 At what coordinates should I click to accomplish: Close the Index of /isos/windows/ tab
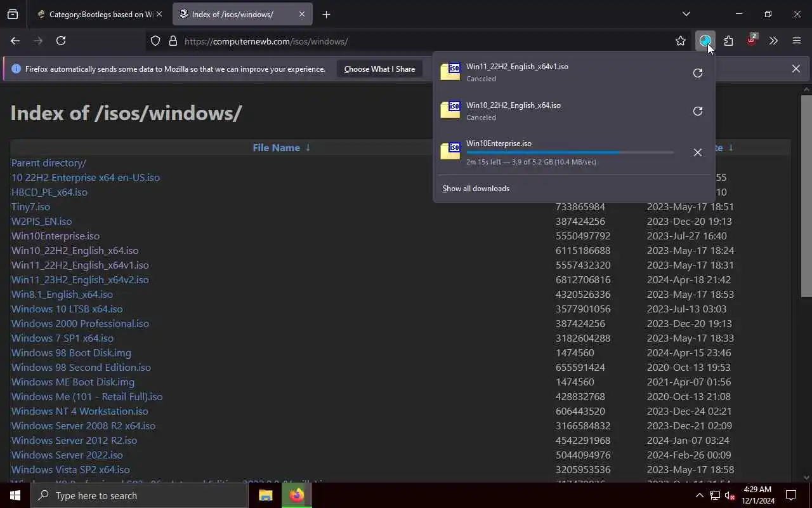coord(302,14)
